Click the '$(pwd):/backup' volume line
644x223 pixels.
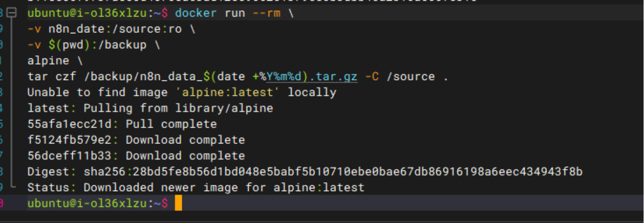[x=94, y=45]
